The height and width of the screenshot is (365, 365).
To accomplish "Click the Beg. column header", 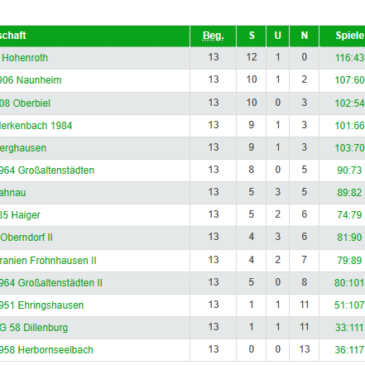I will pyautogui.click(x=213, y=36).
